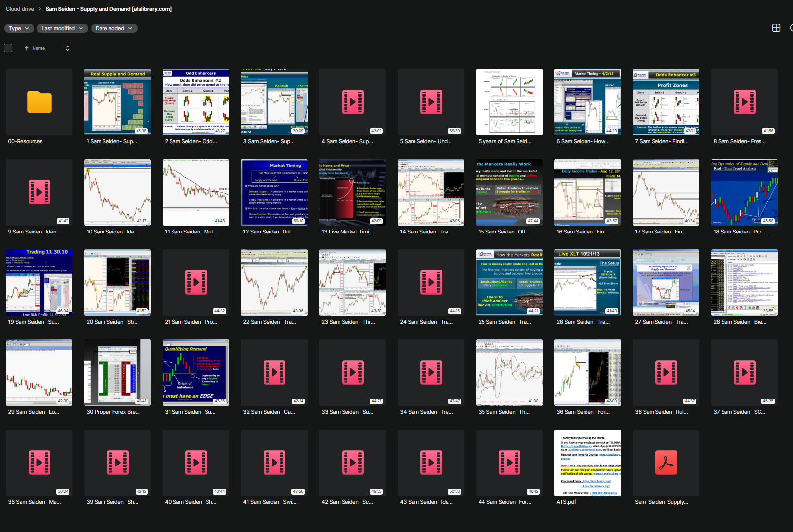Open video icon for 21 Sam Seiden- Pro...

pyautogui.click(x=196, y=283)
